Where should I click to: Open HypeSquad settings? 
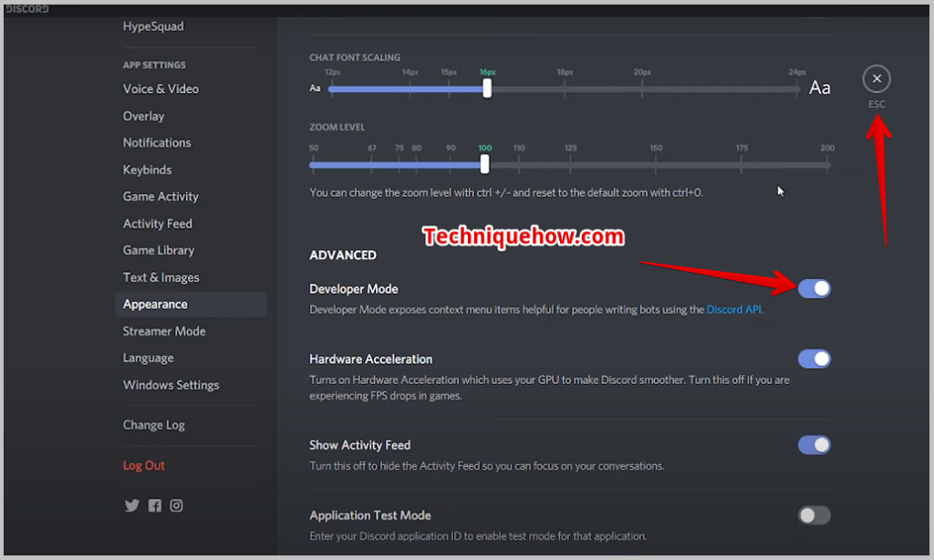(153, 26)
